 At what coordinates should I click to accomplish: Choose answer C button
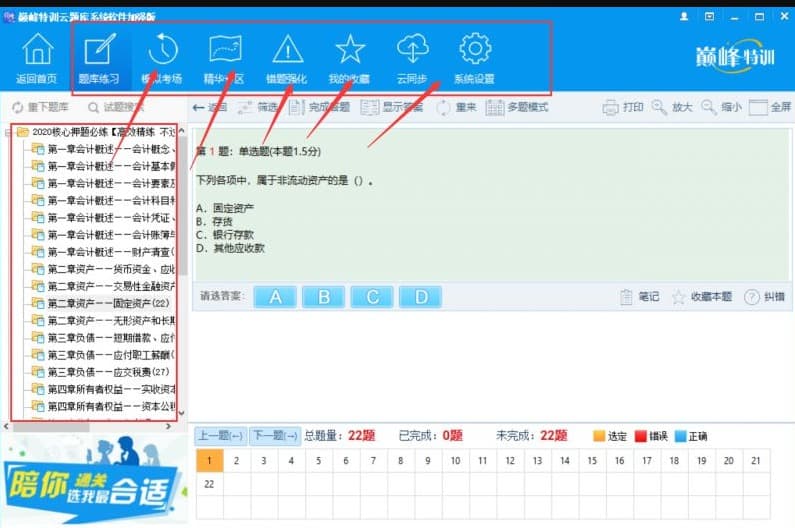click(x=372, y=297)
